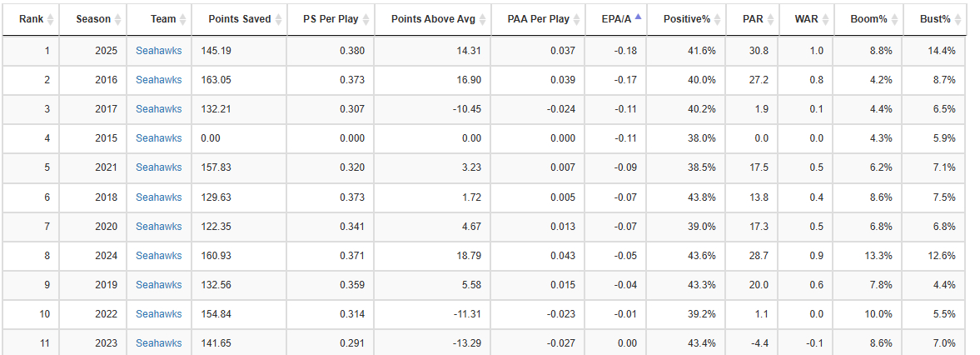Follow the 2015 season Seahawks link
This screenshot has width=980, height=355.
(158, 138)
